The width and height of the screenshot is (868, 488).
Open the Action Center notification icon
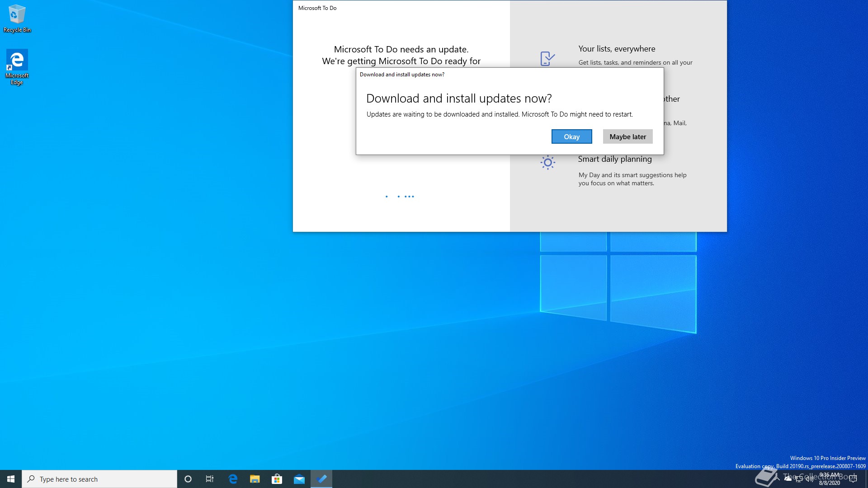(853, 479)
